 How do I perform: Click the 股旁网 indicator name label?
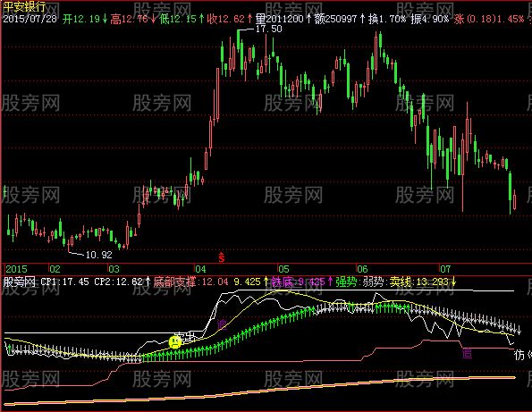coord(20,282)
